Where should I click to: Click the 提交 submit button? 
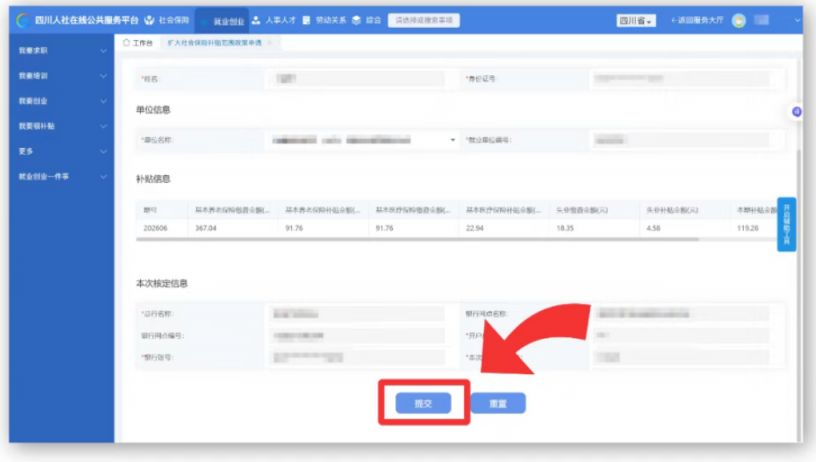pos(423,403)
